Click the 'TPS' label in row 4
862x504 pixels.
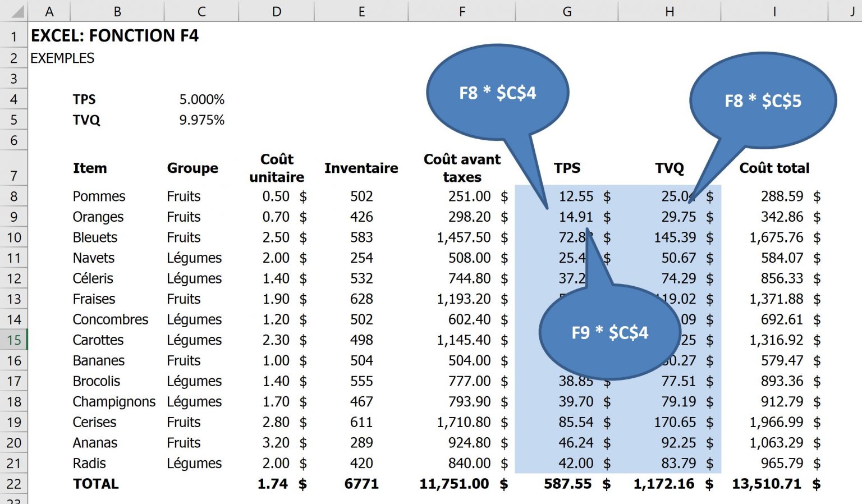coord(84,99)
